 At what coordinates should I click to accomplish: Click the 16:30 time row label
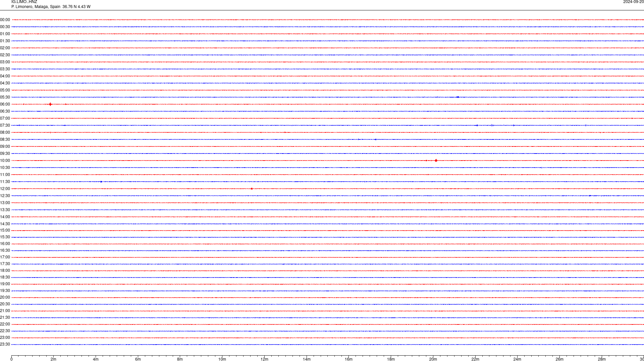pos(5,250)
